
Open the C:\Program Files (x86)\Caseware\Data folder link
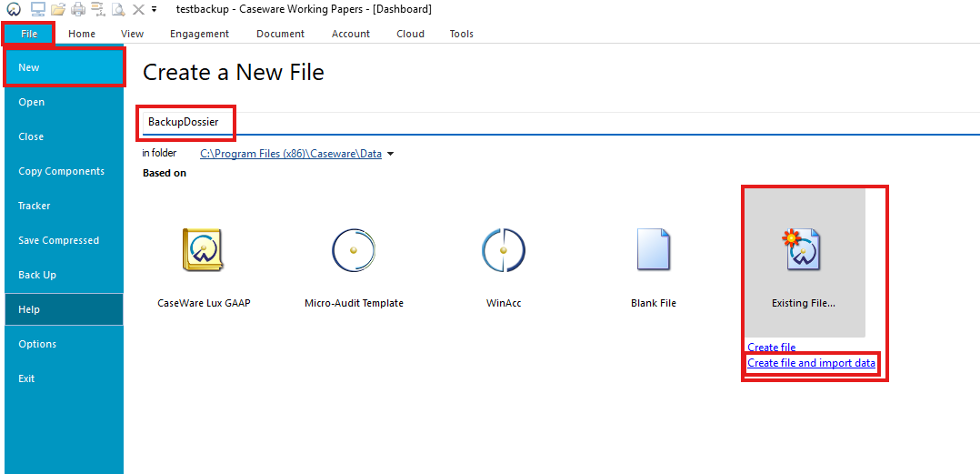[291, 154]
